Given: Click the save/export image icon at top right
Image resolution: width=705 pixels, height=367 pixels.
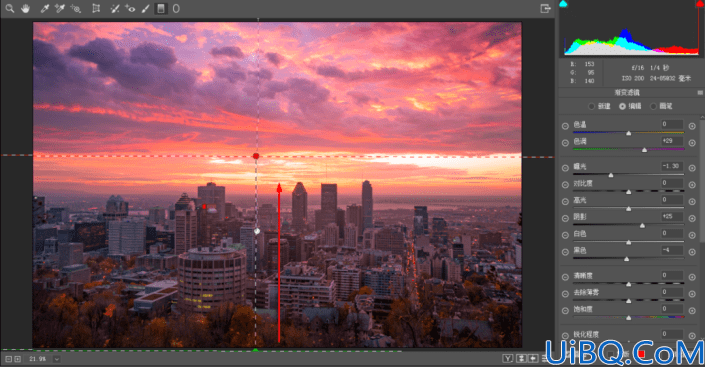Looking at the screenshot, I should [545, 8].
